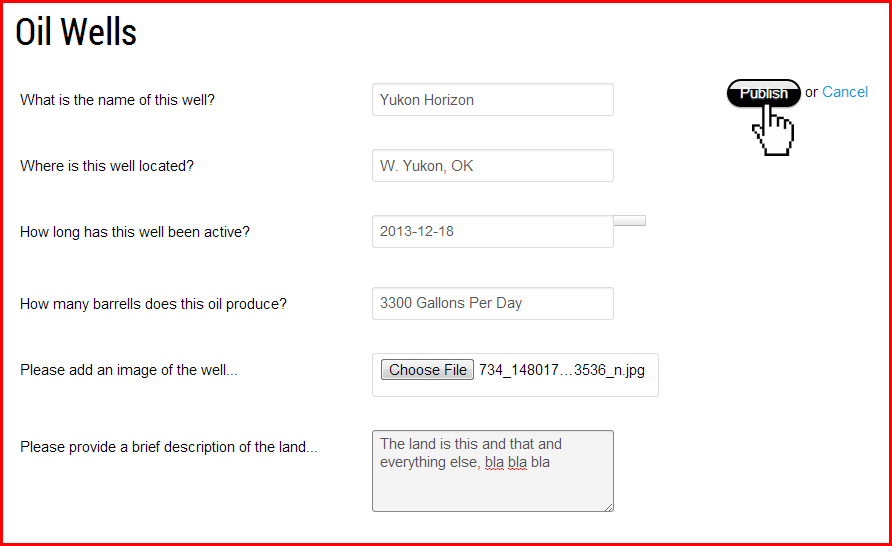The height and width of the screenshot is (546, 892).
Task: Open the small date picker button beside the date
Action: click(x=629, y=220)
